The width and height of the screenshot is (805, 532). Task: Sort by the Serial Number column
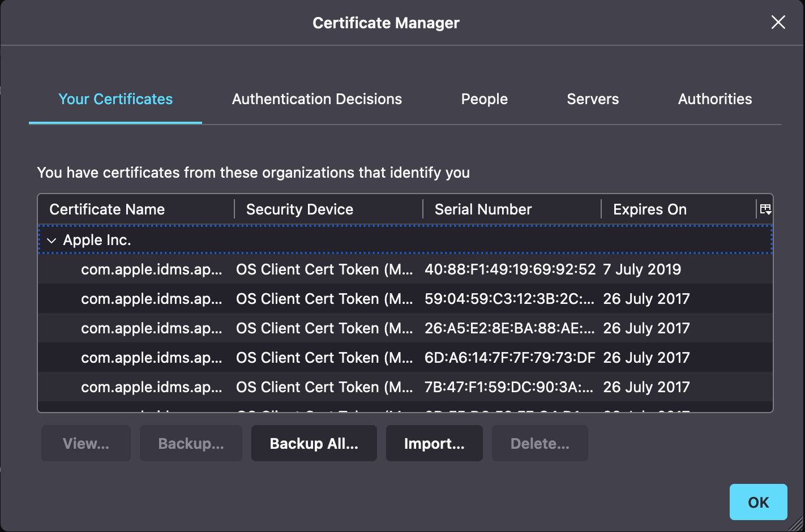[x=483, y=209]
